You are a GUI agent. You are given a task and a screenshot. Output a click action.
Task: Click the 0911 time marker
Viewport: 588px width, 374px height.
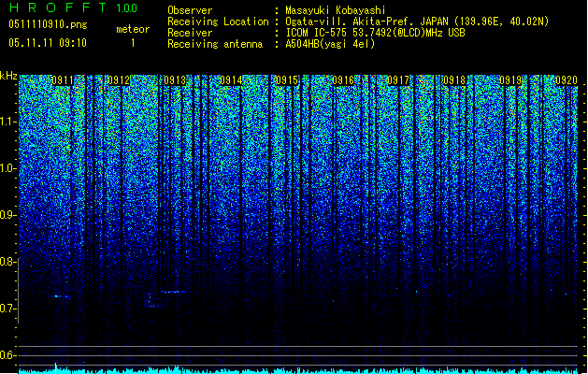pos(63,80)
